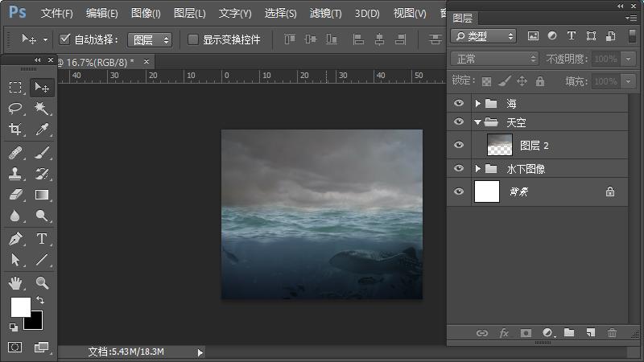Change screen mode button
The height and width of the screenshot is (362, 644).
pos(42,348)
